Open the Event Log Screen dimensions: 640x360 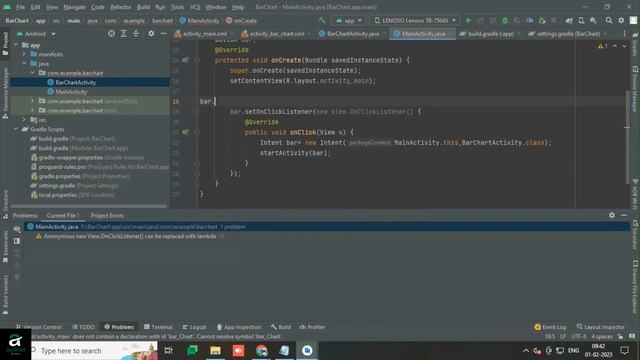coord(550,327)
